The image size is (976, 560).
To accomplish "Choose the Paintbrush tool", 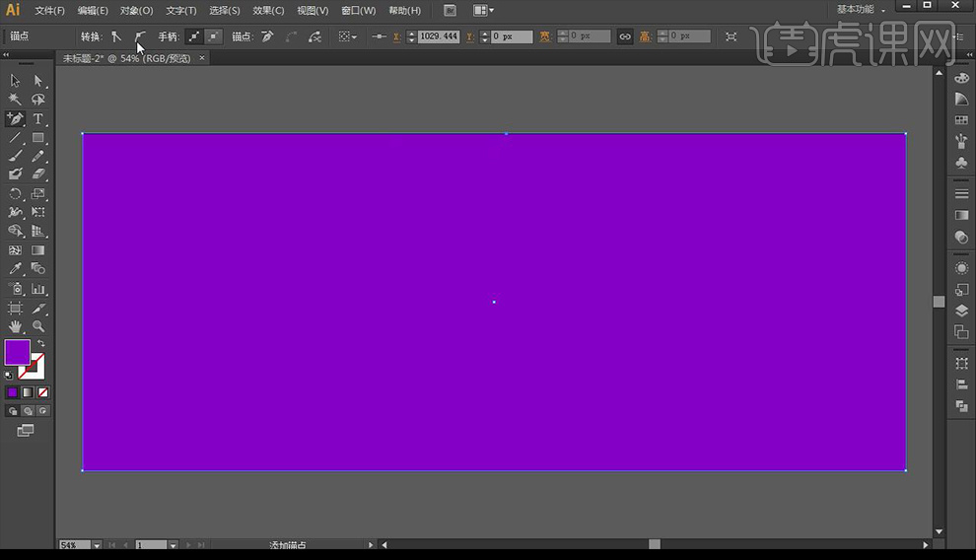I will [15, 156].
